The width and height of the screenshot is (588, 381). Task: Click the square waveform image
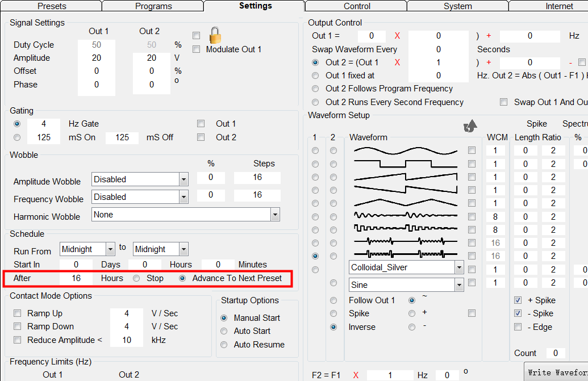pos(405,164)
